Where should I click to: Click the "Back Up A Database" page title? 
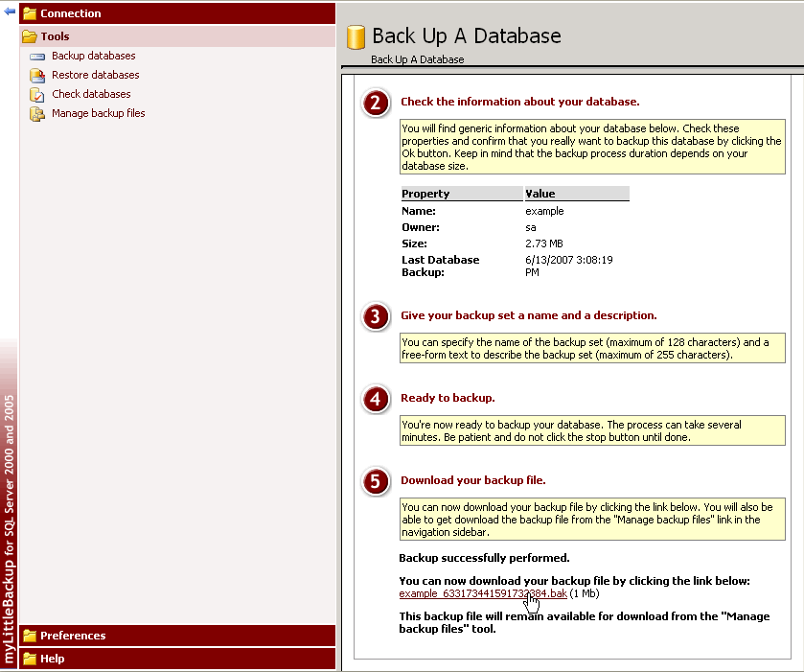click(x=467, y=35)
